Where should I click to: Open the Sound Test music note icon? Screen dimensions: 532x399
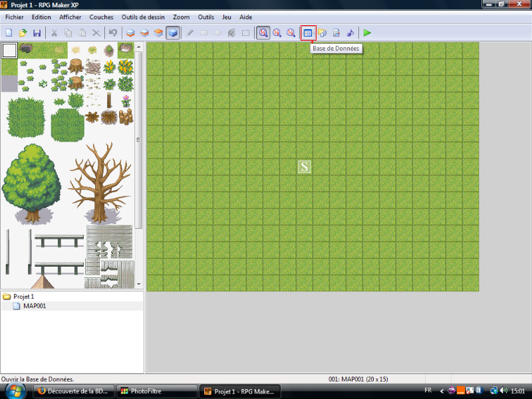click(x=350, y=33)
